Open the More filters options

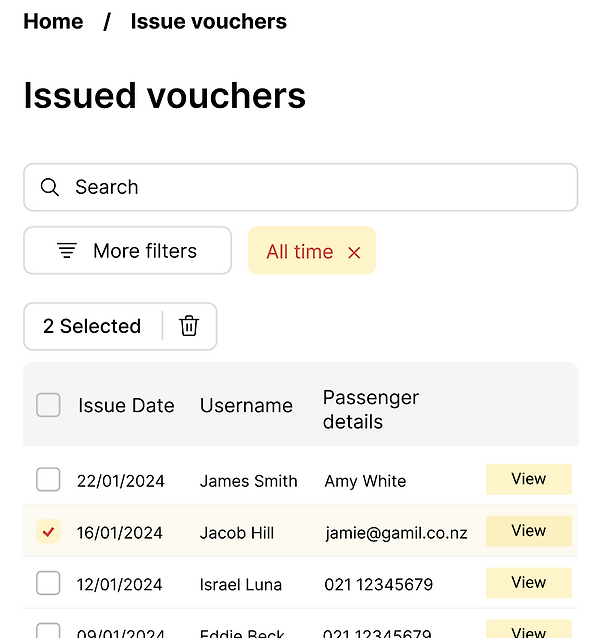coord(128,251)
